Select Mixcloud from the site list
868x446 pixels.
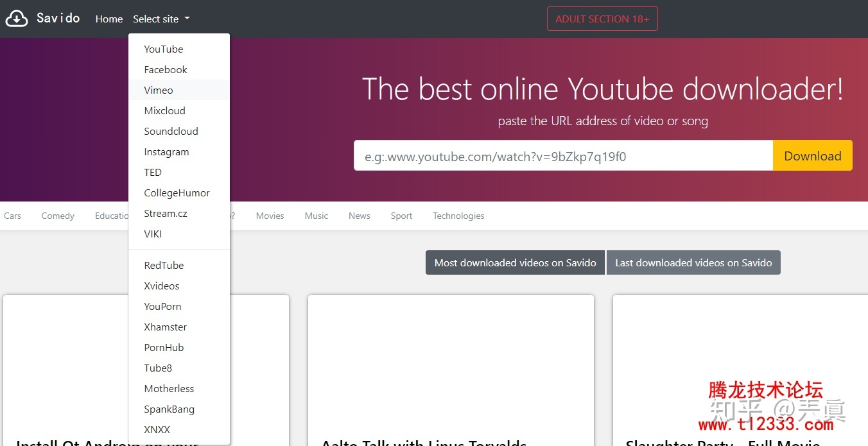pyautogui.click(x=164, y=111)
